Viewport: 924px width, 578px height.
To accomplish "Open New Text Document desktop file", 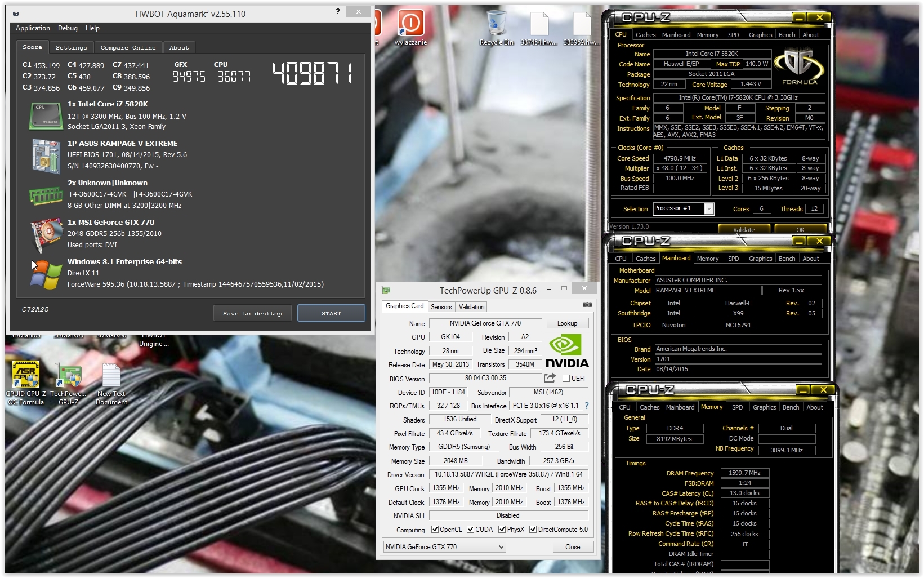I will pos(111,383).
